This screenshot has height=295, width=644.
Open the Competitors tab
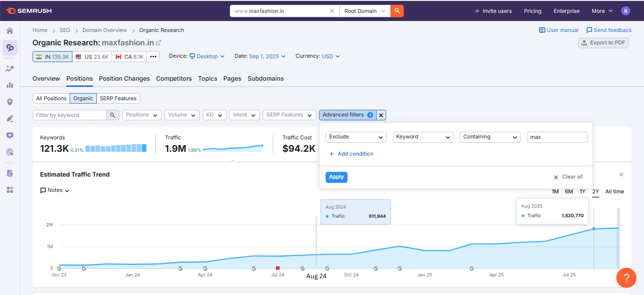[174, 79]
